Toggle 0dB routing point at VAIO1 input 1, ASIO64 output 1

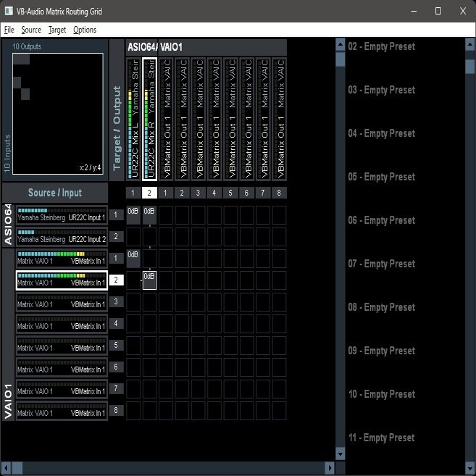click(x=133, y=259)
